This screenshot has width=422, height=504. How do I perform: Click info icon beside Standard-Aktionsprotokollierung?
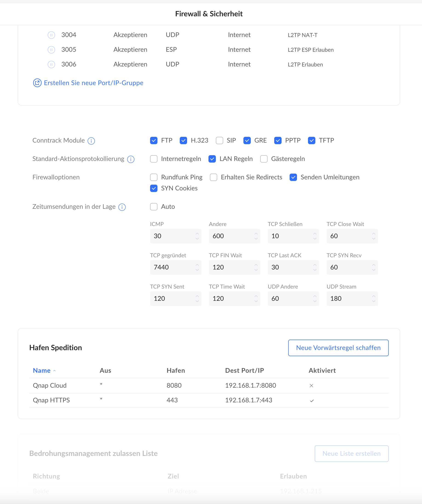[x=131, y=159]
